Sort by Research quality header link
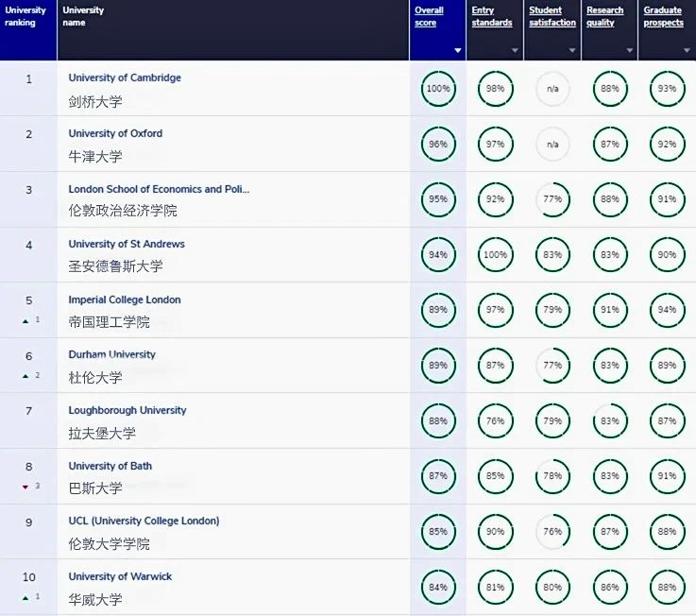This screenshot has height=616, width=696. [604, 16]
